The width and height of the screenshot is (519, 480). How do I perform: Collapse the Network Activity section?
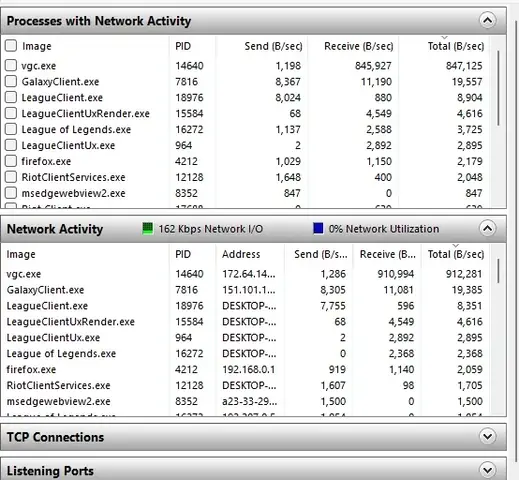[487, 229]
